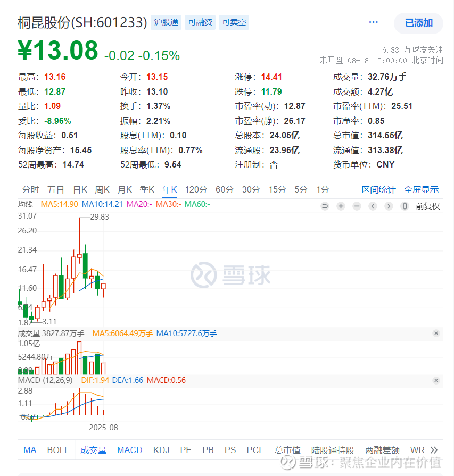This screenshot has height=476, width=454.
Task: Zoom in the chart with plus icon
Action: (341, 206)
